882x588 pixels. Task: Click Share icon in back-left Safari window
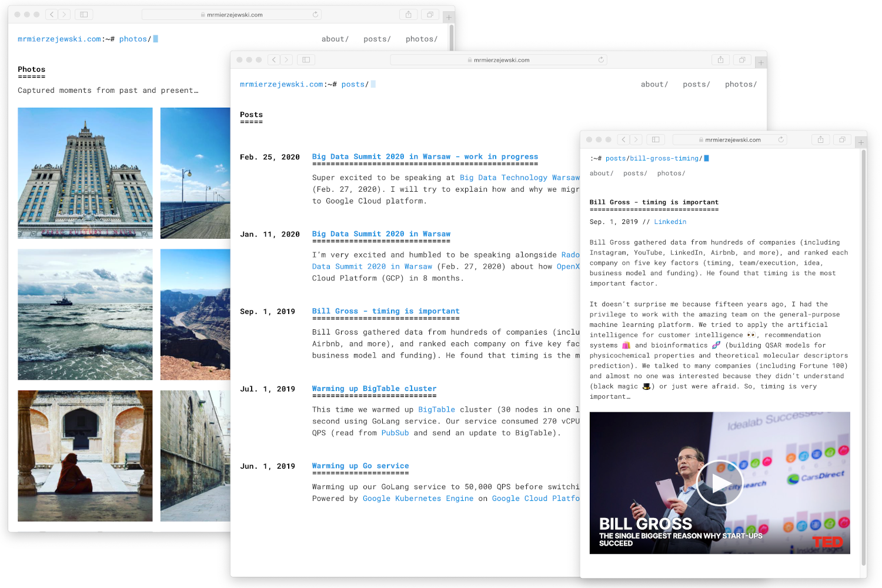point(408,15)
